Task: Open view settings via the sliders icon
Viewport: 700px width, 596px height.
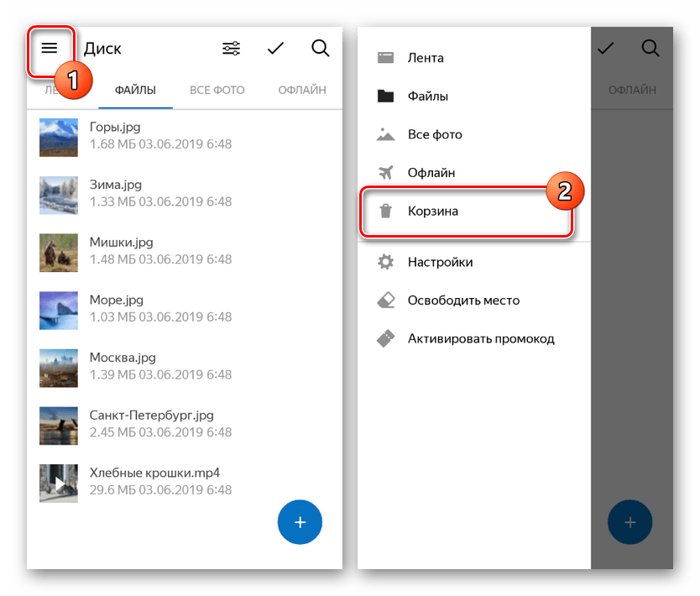Action: [x=231, y=49]
